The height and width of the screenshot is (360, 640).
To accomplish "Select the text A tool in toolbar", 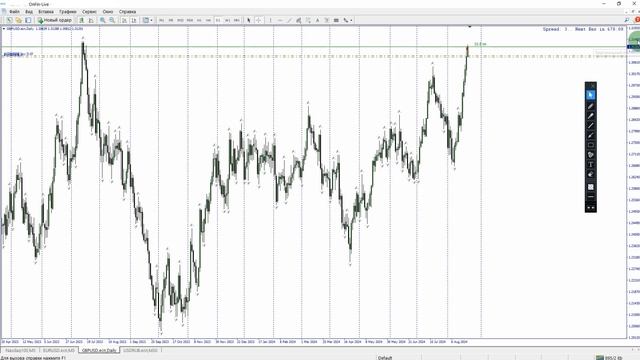I will tap(318, 20).
